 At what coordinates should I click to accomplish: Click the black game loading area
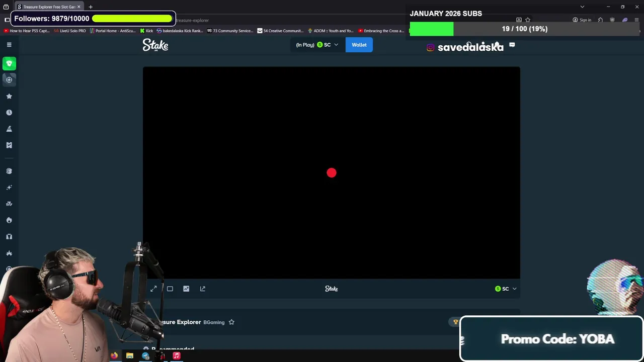click(x=331, y=172)
